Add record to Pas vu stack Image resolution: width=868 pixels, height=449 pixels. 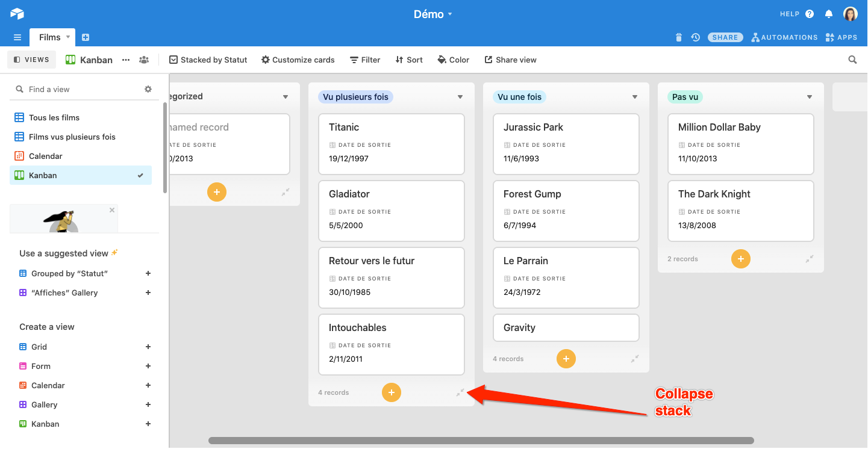[741, 259]
